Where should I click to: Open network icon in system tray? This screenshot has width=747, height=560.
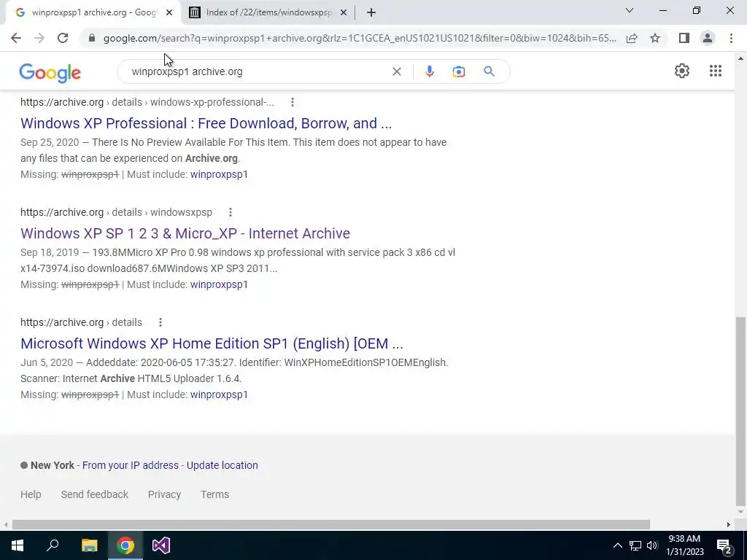(x=635, y=545)
